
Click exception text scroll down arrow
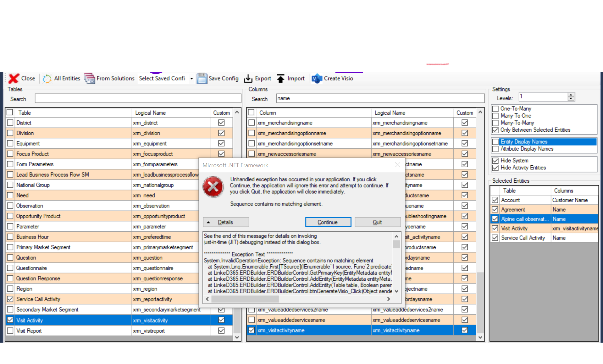[396, 291]
